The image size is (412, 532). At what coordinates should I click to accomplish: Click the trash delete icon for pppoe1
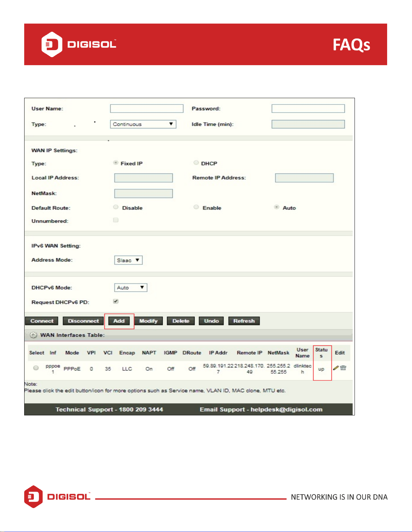(343, 368)
